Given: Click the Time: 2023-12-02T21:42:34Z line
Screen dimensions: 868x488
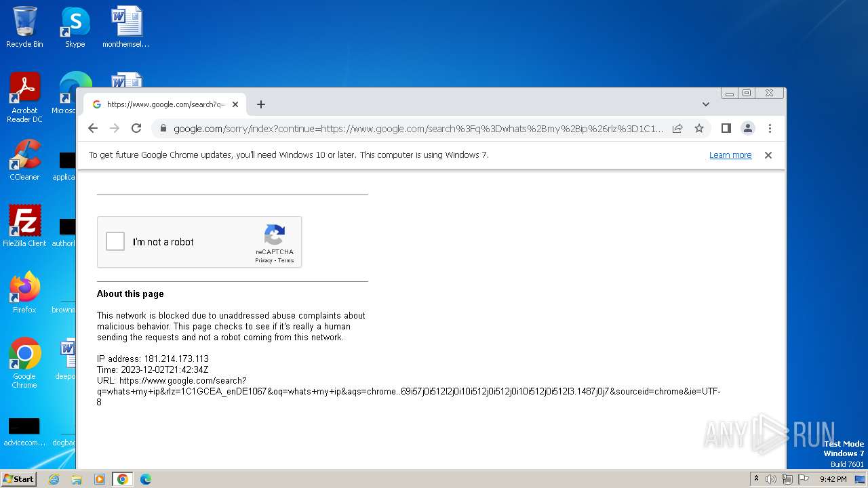Looking at the screenshot, I should click(153, 369).
